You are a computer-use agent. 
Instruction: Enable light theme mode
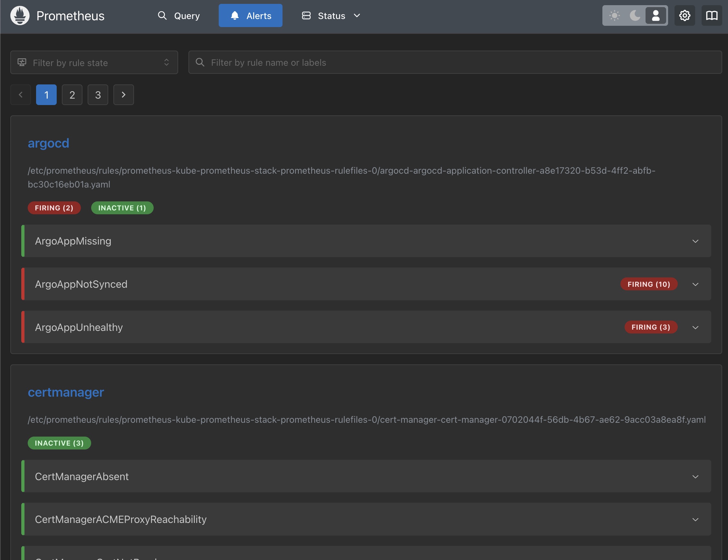(614, 15)
